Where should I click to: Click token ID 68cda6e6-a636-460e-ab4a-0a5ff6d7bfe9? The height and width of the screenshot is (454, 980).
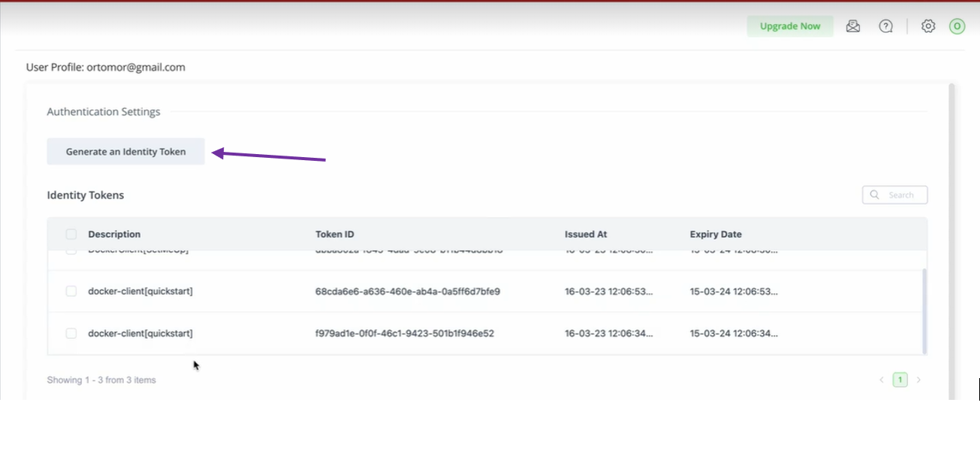(x=408, y=291)
